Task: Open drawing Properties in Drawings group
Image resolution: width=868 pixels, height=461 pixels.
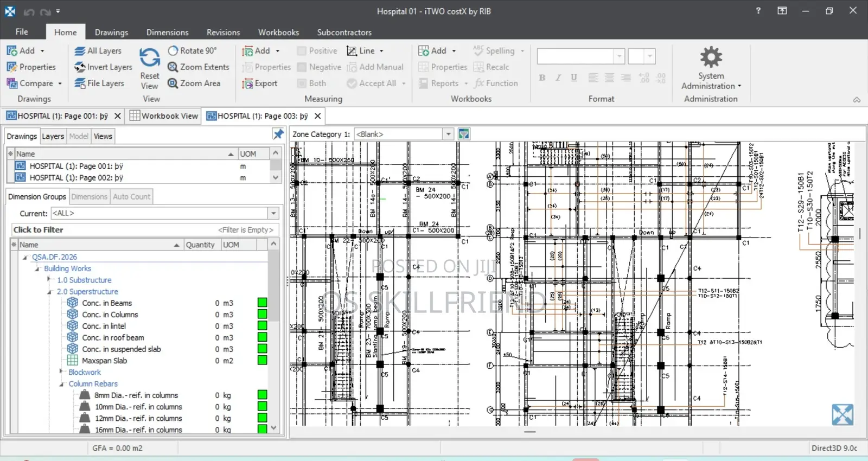Action: click(31, 67)
